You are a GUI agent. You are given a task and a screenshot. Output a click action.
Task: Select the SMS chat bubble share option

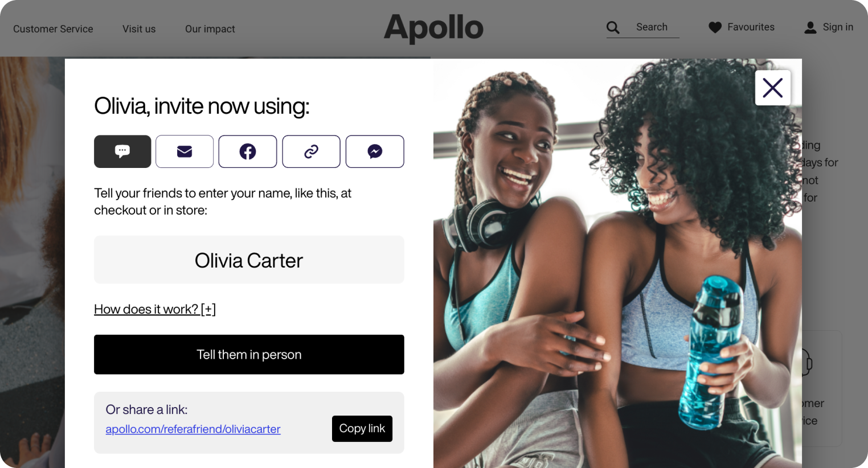click(122, 151)
